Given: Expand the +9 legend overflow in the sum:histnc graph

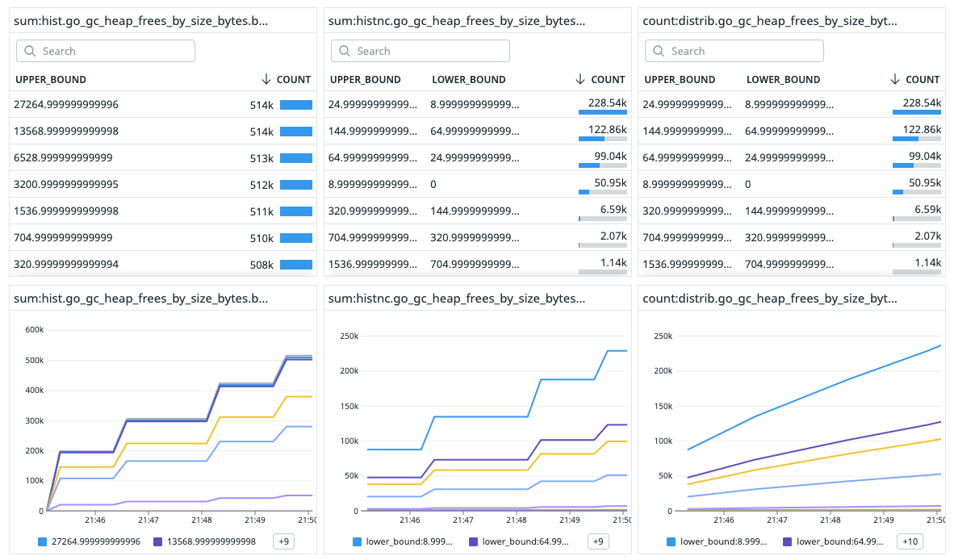Looking at the screenshot, I should coord(597,541).
